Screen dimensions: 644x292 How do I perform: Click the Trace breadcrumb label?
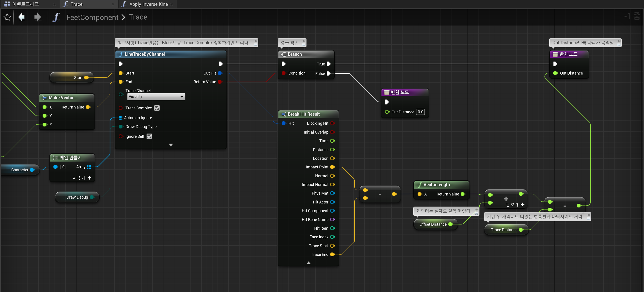(x=138, y=17)
